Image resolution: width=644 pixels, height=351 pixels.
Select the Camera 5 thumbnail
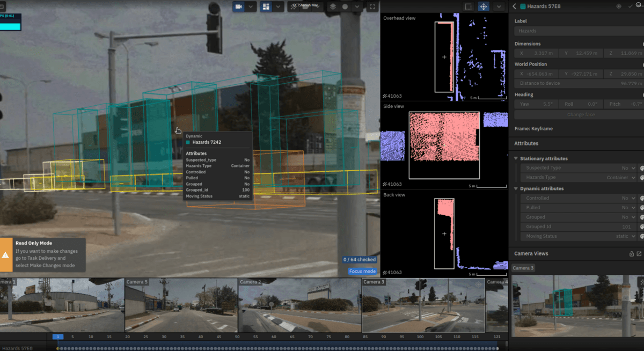point(181,305)
